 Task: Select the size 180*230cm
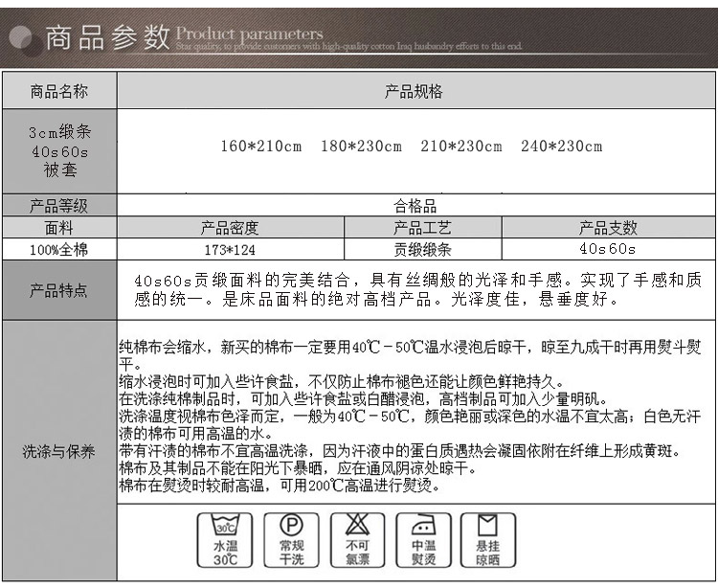point(361,147)
